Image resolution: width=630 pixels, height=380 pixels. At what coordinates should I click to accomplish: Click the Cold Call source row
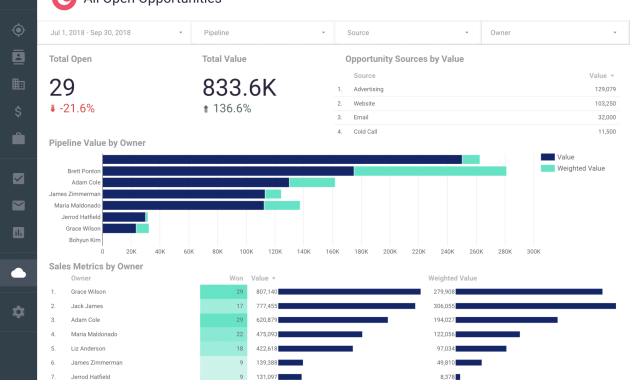coord(477,131)
